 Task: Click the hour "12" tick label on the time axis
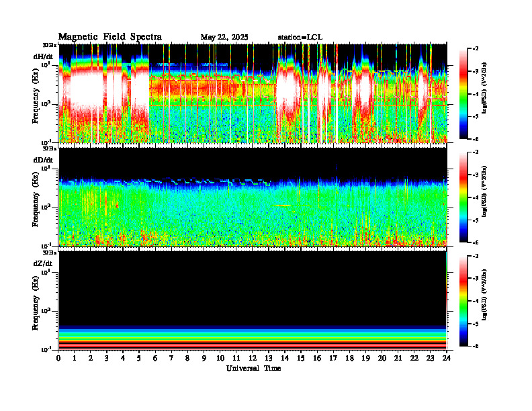tap(253, 358)
